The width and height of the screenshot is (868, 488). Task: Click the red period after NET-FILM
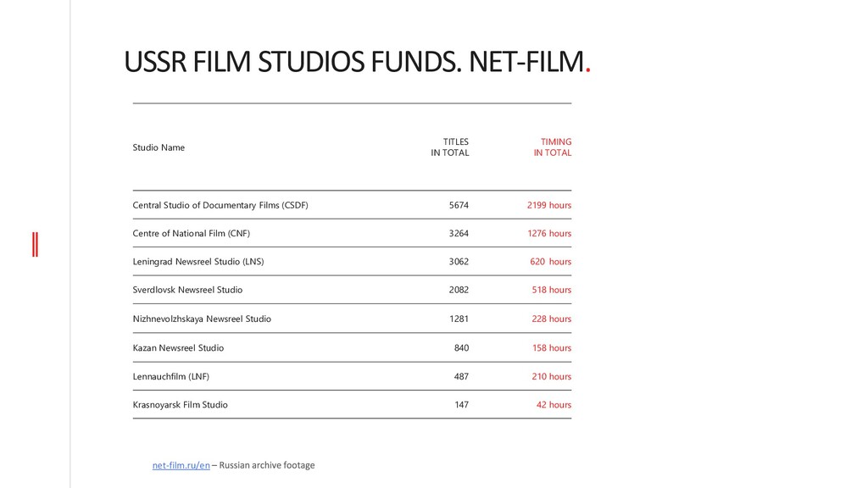(x=588, y=69)
